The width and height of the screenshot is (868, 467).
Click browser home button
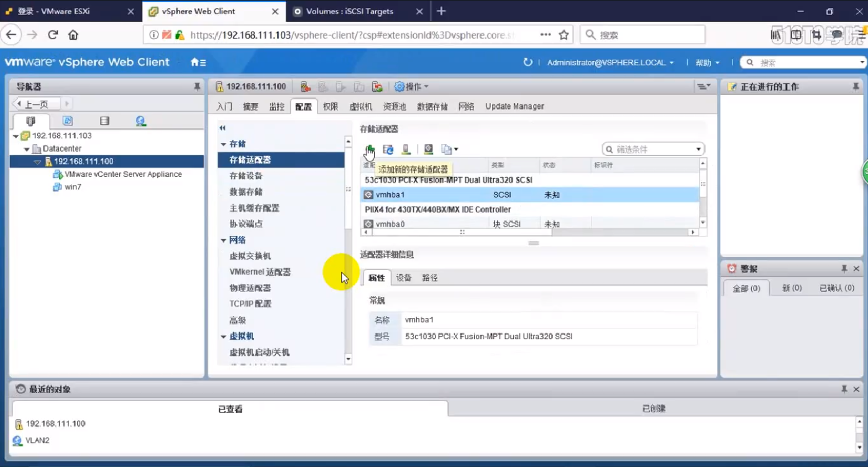73,35
